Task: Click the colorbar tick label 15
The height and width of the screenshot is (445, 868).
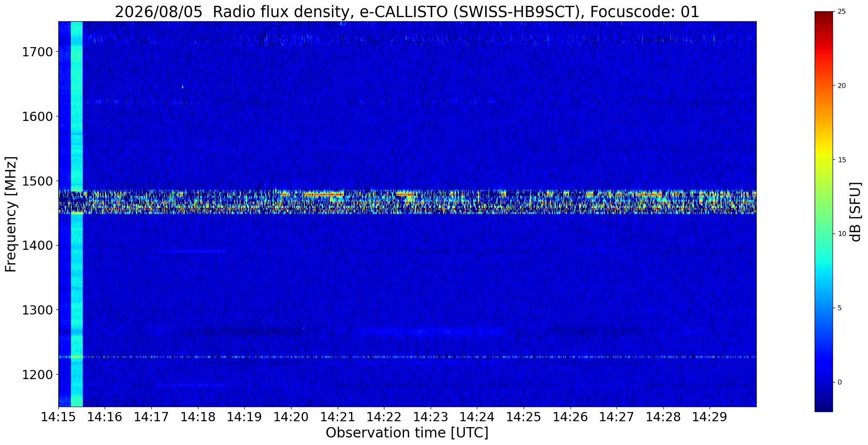Action: point(842,160)
